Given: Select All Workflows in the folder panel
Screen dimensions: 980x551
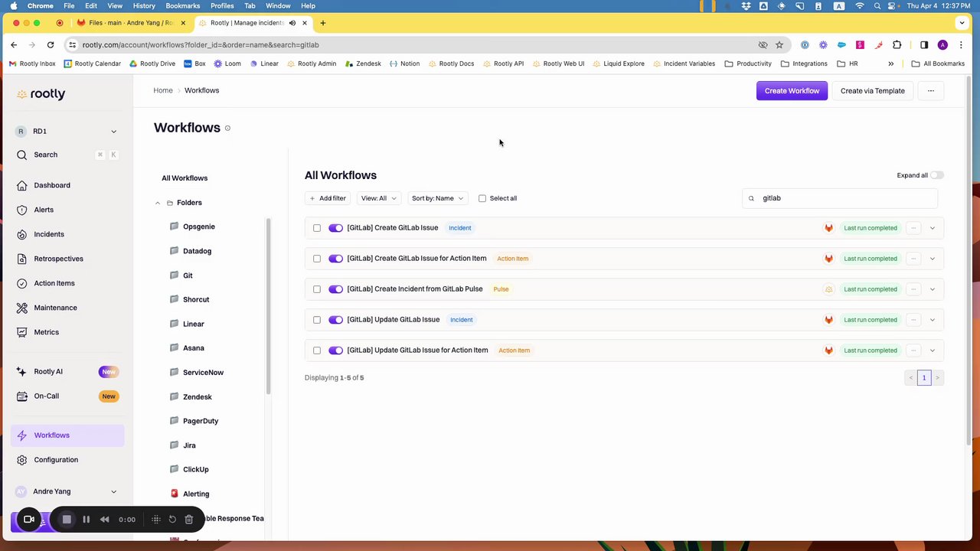Looking at the screenshot, I should [x=185, y=178].
